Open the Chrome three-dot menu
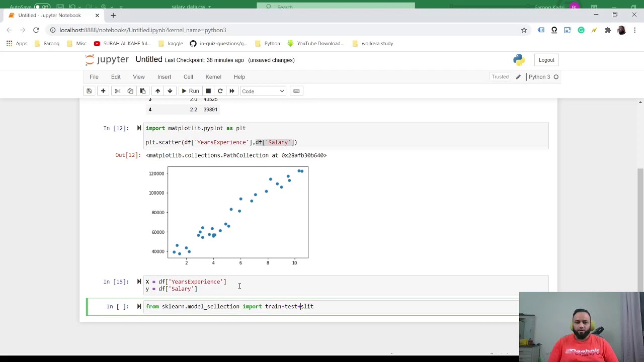The image size is (644, 362). 634,30
